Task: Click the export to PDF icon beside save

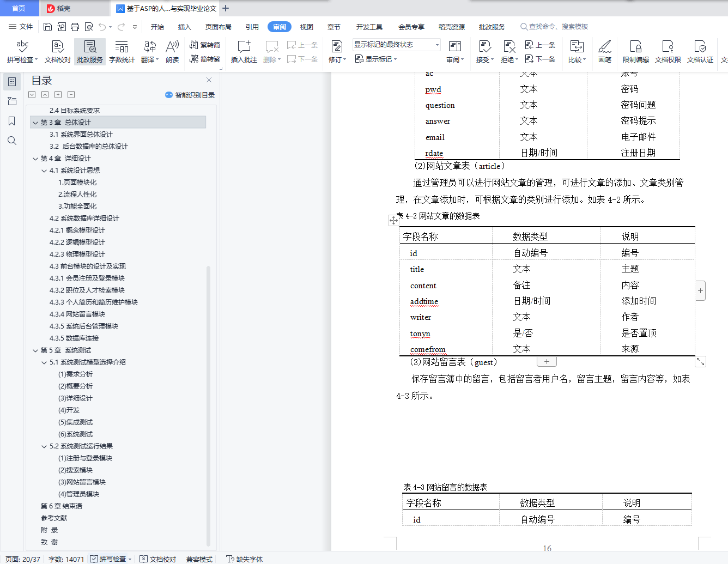Action: pyautogui.click(x=62, y=27)
